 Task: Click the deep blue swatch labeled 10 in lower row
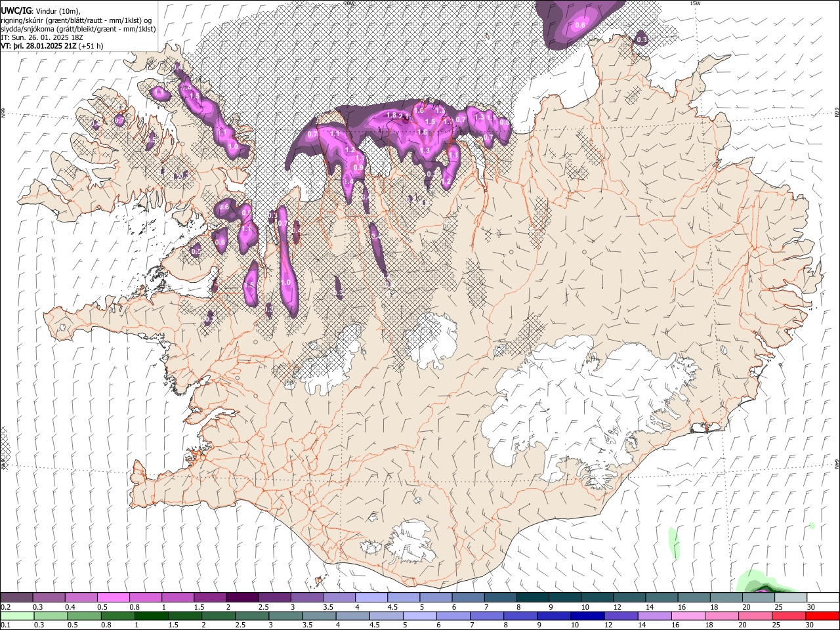click(x=587, y=616)
